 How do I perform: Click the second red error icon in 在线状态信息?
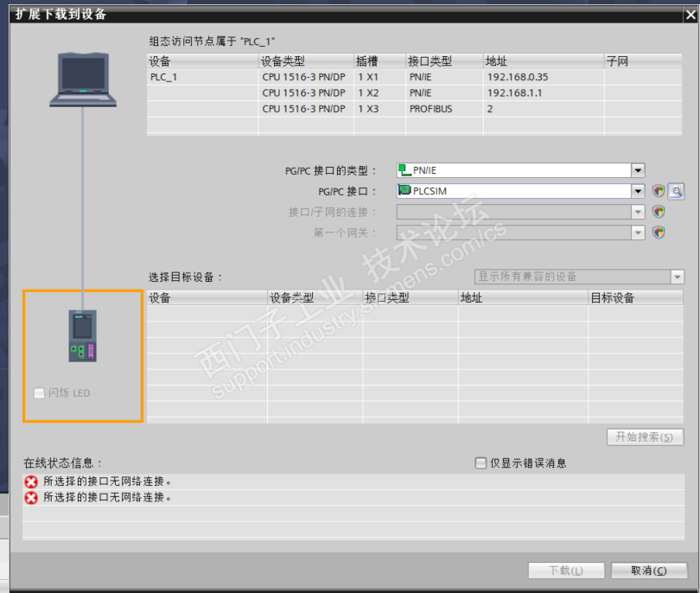[31, 497]
